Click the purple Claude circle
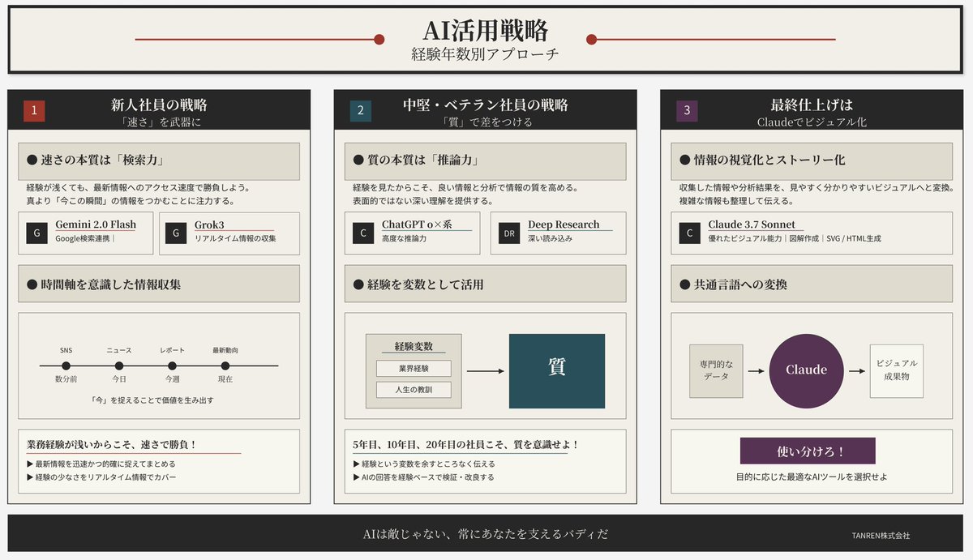 [x=807, y=370]
